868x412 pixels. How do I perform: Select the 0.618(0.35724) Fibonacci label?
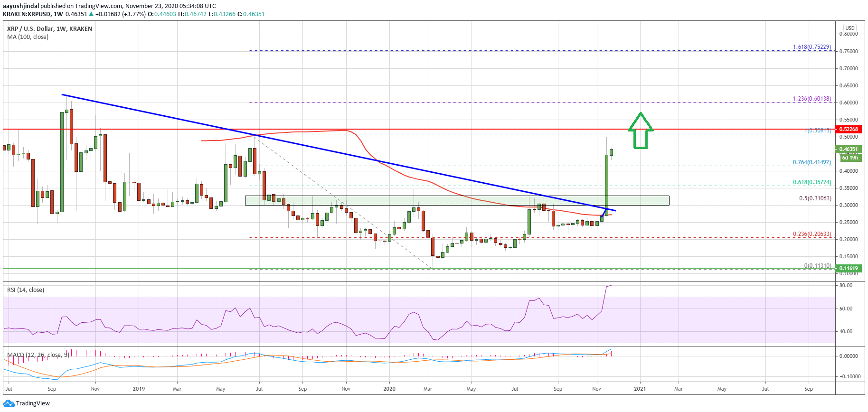click(x=812, y=182)
